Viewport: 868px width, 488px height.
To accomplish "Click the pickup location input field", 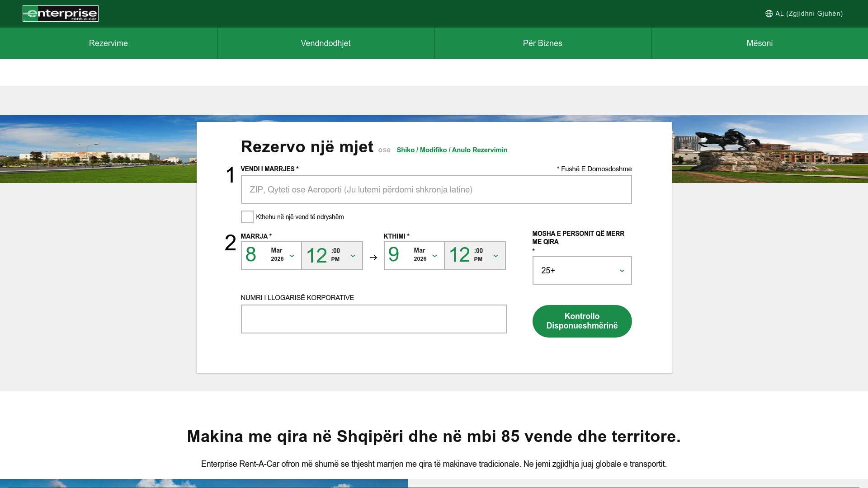I will [x=436, y=189].
